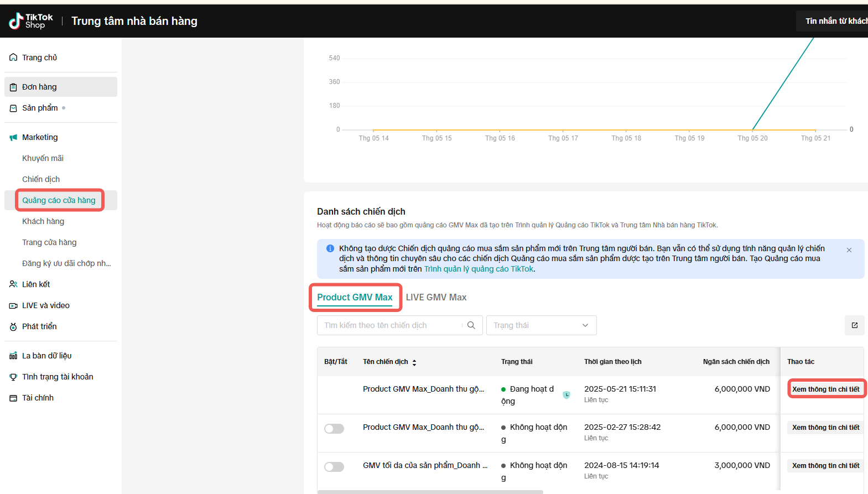Open the Trạng thái status dropdown

[541, 325]
